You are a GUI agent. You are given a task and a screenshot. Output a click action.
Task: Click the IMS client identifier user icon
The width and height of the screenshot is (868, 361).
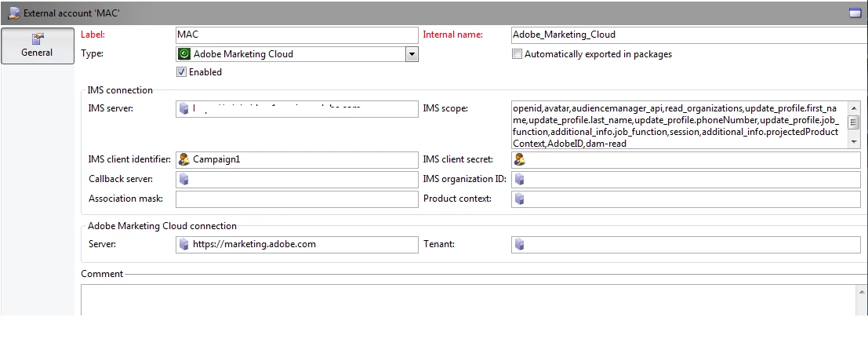pyautogui.click(x=183, y=159)
